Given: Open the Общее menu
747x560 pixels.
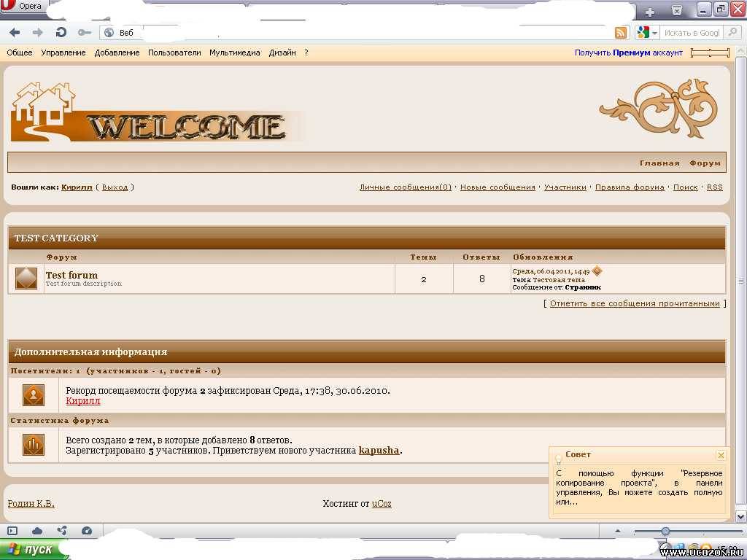Looking at the screenshot, I should coord(20,52).
